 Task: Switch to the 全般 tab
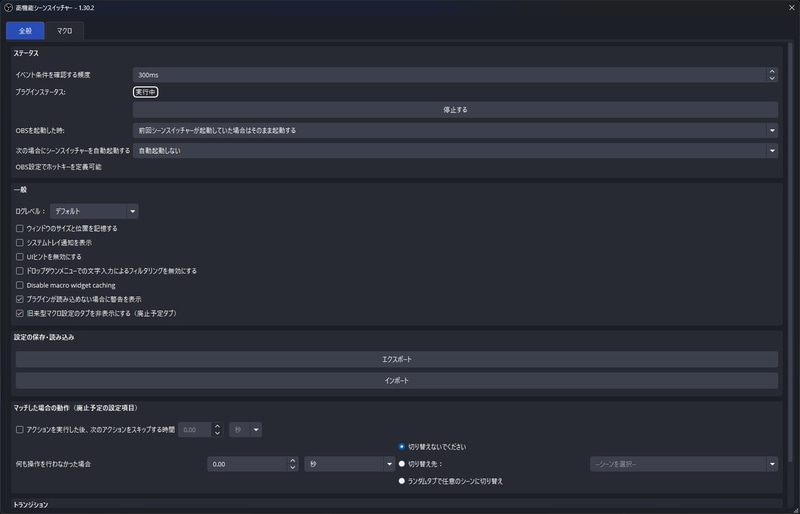(25, 31)
